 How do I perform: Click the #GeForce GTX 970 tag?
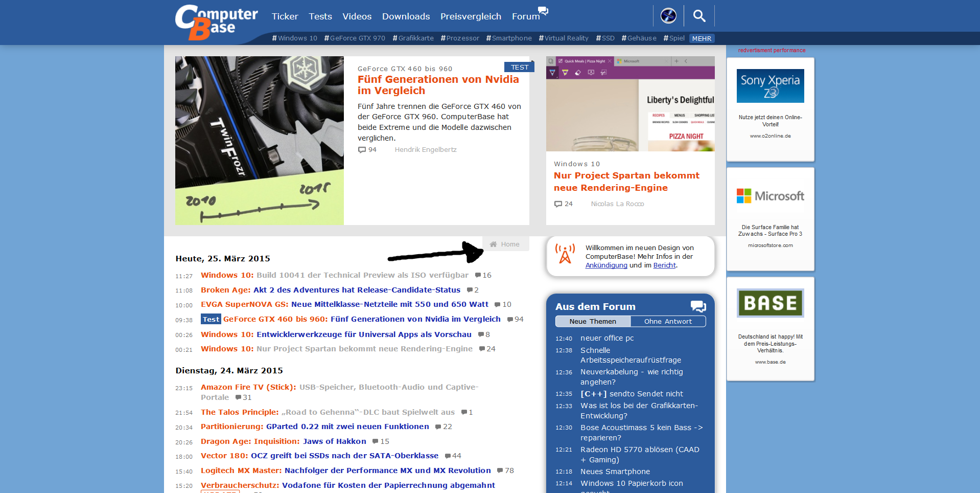coord(355,38)
